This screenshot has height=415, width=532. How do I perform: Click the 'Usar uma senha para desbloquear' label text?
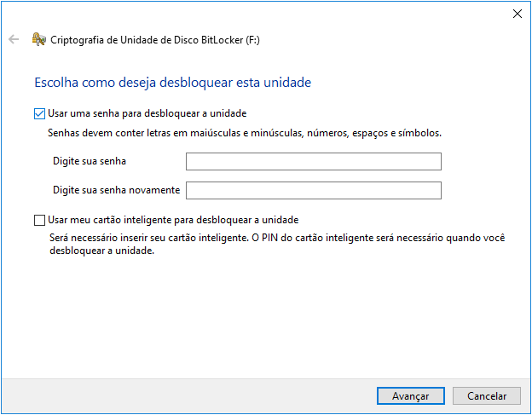pyautogui.click(x=147, y=112)
